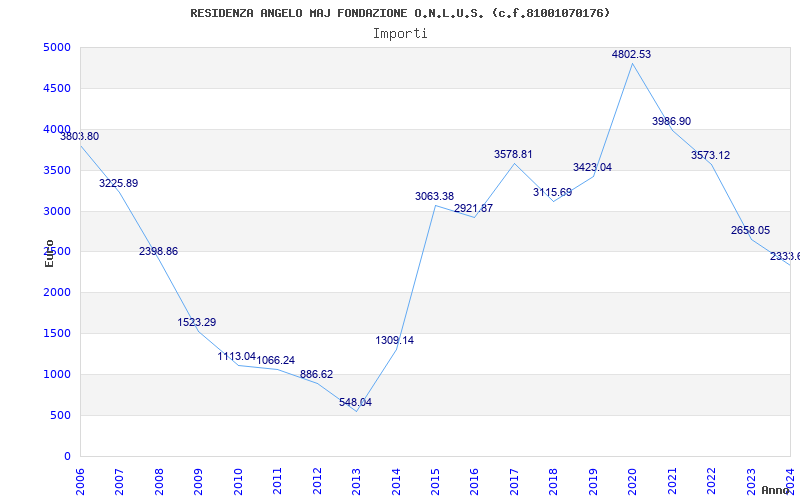Click the 2007 year axis label
The width and height of the screenshot is (800, 500).
pyautogui.click(x=119, y=482)
